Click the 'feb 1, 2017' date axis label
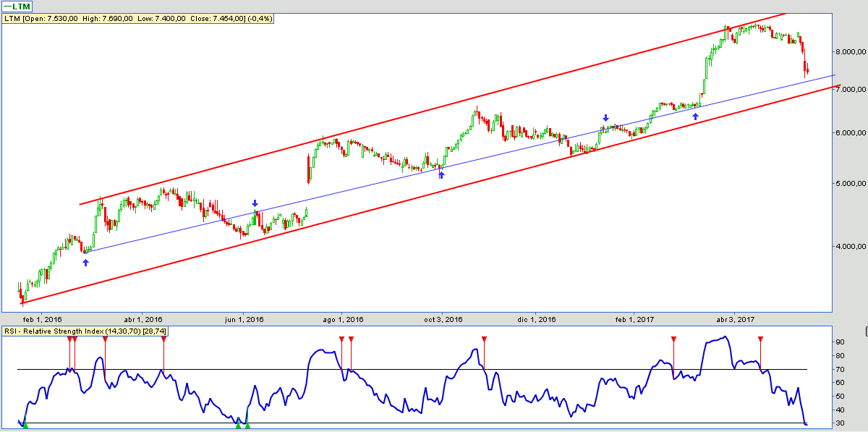The width and height of the screenshot is (868, 432). click(x=634, y=319)
